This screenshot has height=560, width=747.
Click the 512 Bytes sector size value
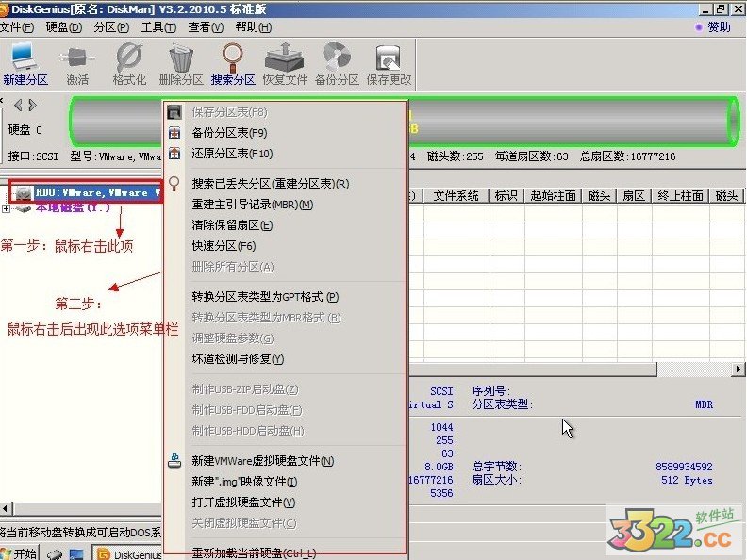tap(687, 480)
